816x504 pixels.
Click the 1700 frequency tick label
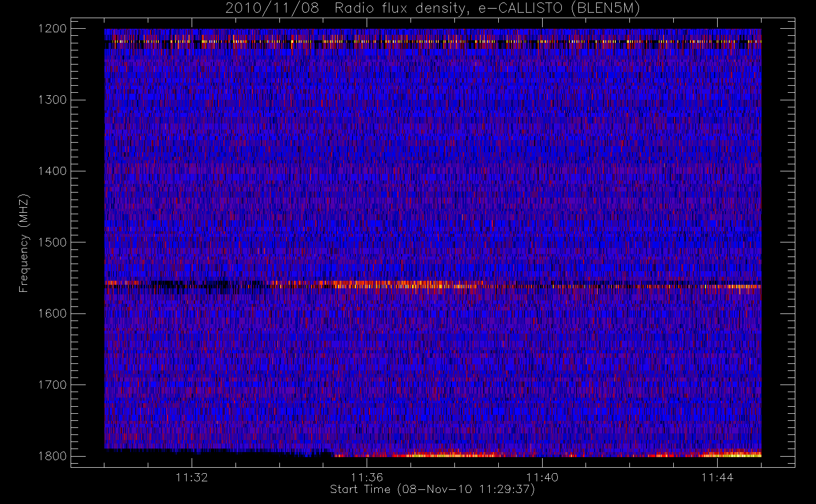(x=52, y=385)
